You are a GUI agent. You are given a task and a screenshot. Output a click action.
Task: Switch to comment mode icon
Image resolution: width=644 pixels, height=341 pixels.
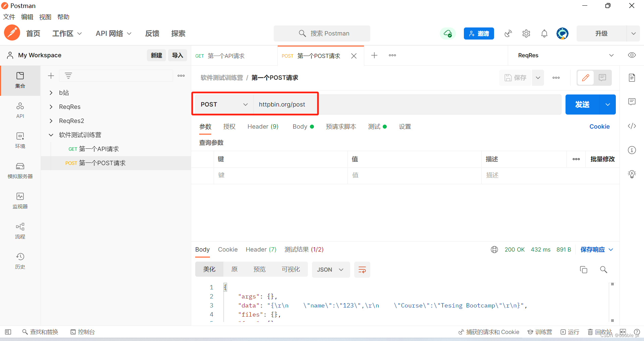tap(602, 78)
